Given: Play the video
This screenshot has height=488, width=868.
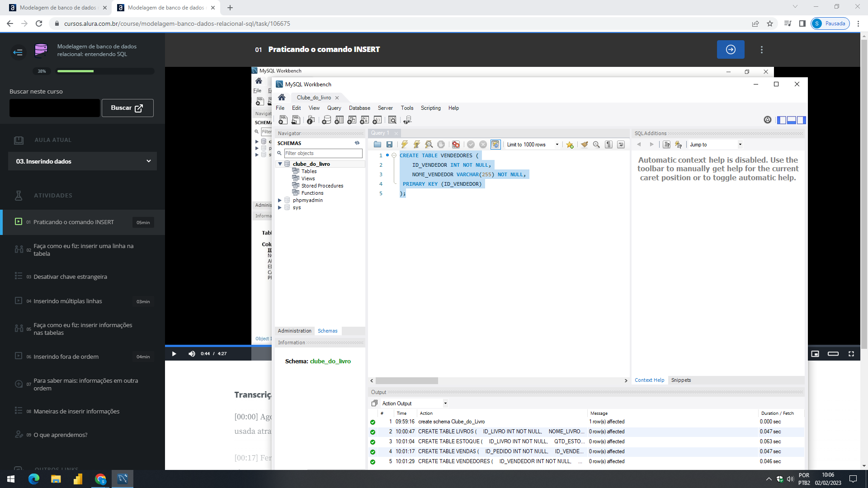Looking at the screenshot, I should pyautogui.click(x=174, y=354).
